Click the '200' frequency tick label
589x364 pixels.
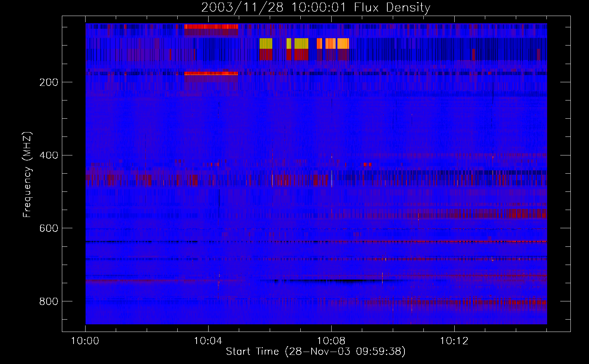pyautogui.click(x=49, y=82)
